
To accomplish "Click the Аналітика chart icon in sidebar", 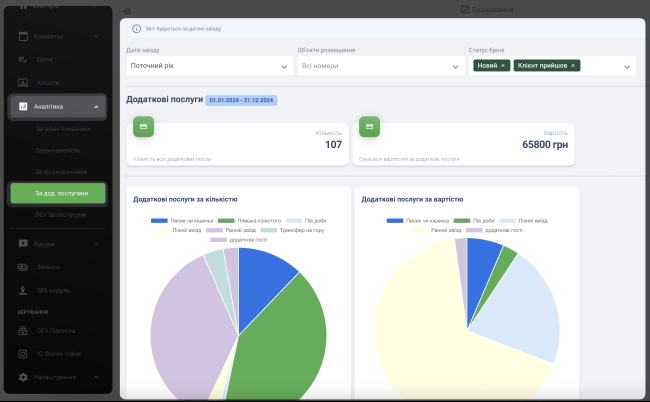I will pos(23,106).
